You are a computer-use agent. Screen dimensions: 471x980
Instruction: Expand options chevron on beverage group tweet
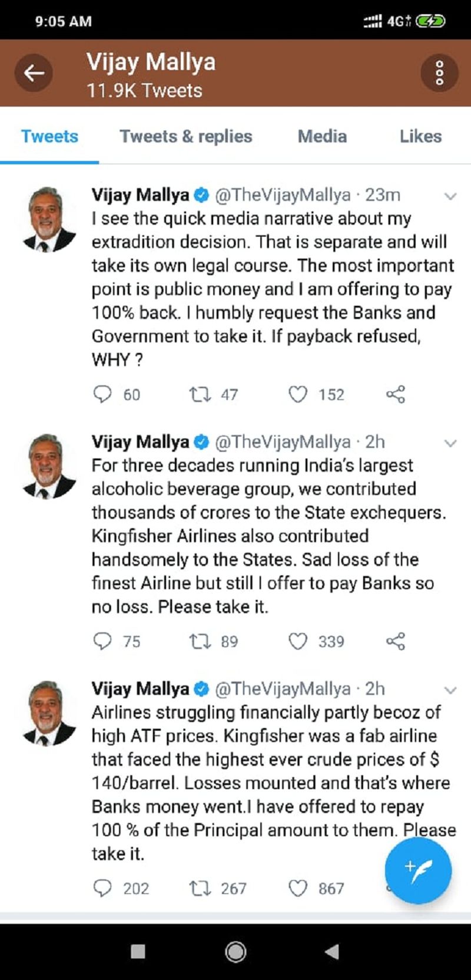(x=450, y=443)
